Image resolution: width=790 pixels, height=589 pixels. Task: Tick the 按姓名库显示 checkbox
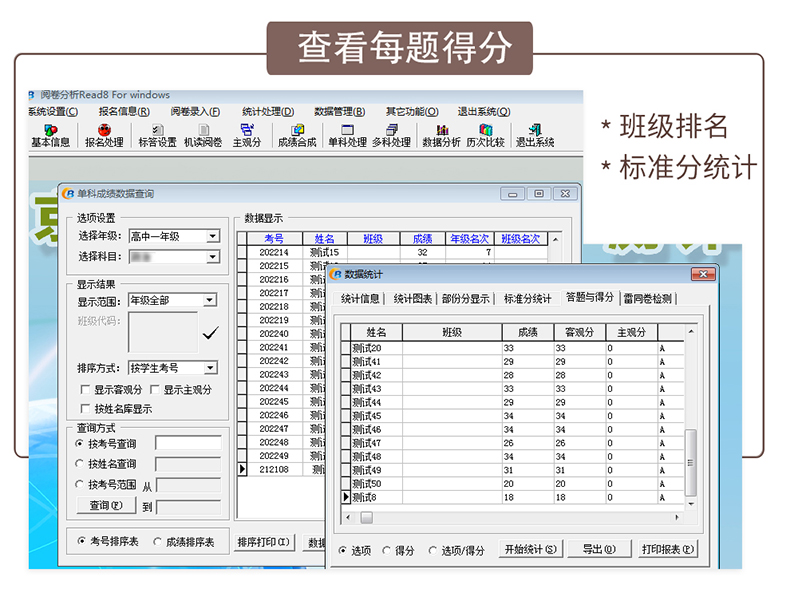click(x=85, y=409)
